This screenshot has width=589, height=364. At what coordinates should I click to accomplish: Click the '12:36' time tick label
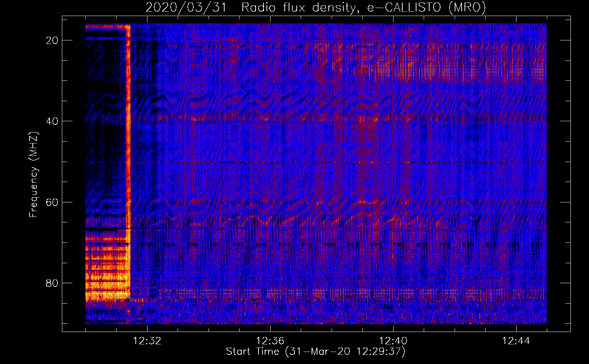pyautogui.click(x=270, y=341)
